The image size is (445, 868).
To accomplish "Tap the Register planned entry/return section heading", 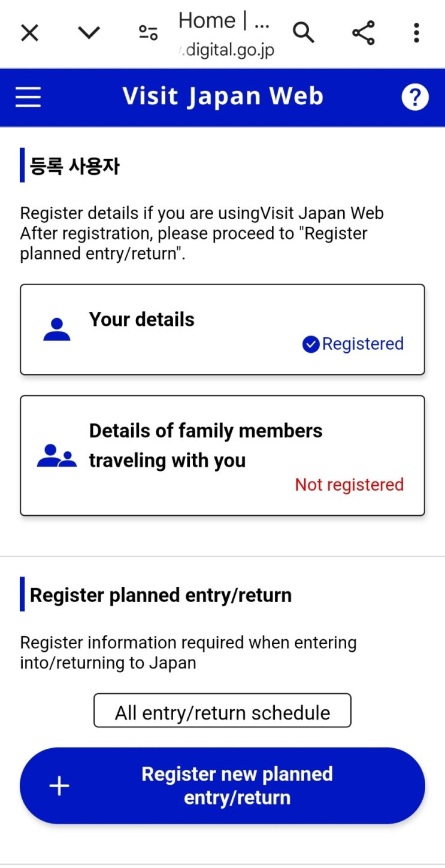I will [161, 595].
